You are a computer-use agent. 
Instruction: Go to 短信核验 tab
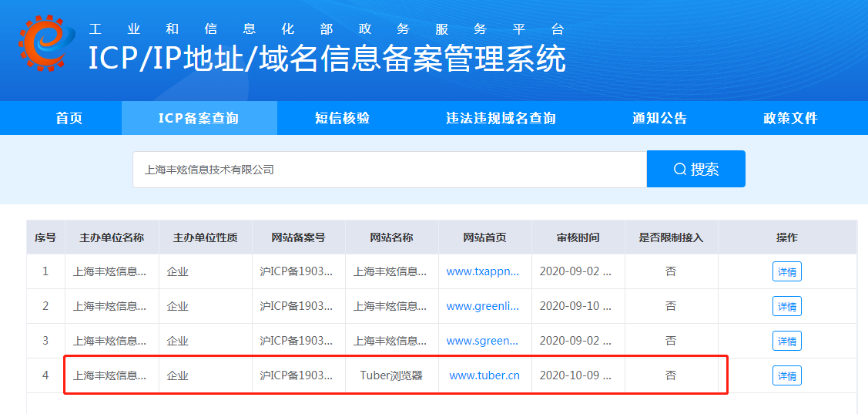pyautogui.click(x=342, y=118)
